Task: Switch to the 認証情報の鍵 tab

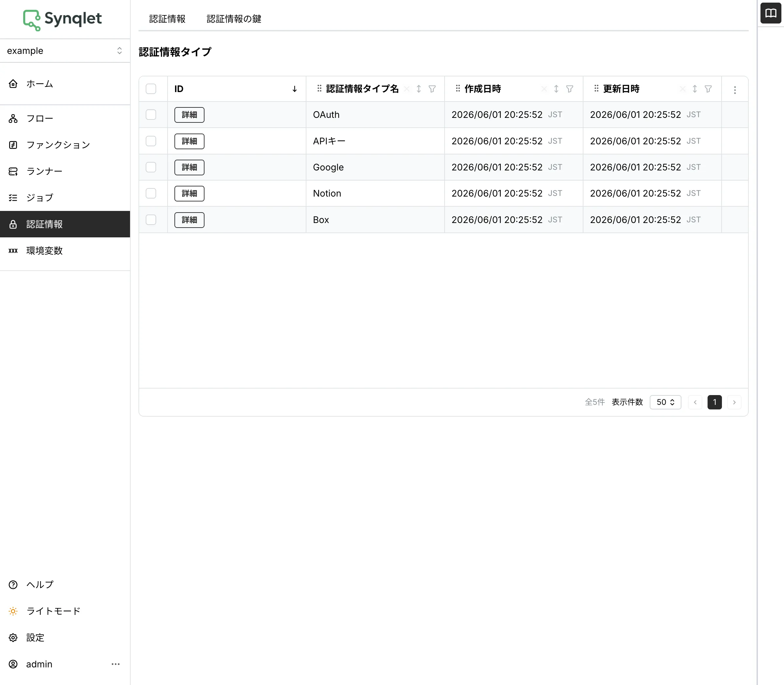Action: coord(234,19)
